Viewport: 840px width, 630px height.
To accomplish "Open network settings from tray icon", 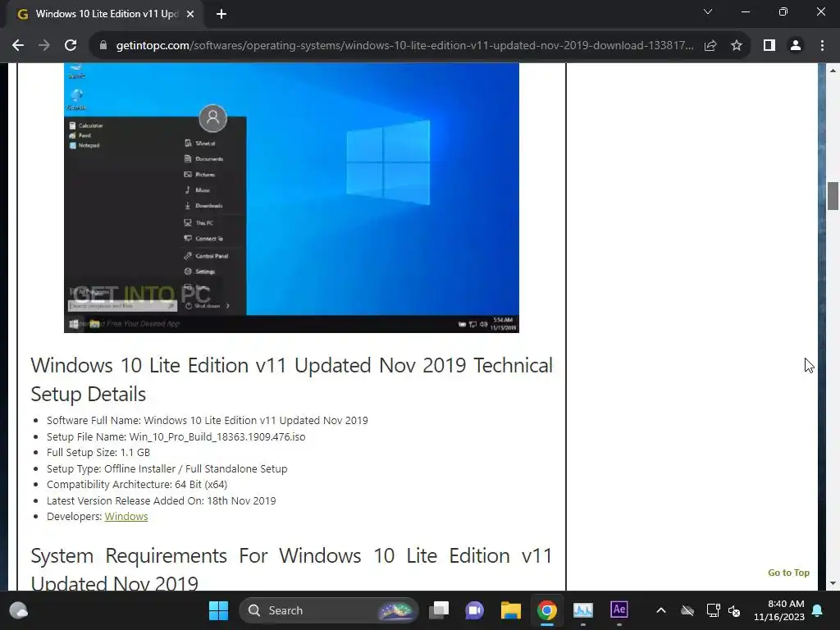I will pyautogui.click(x=713, y=610).
